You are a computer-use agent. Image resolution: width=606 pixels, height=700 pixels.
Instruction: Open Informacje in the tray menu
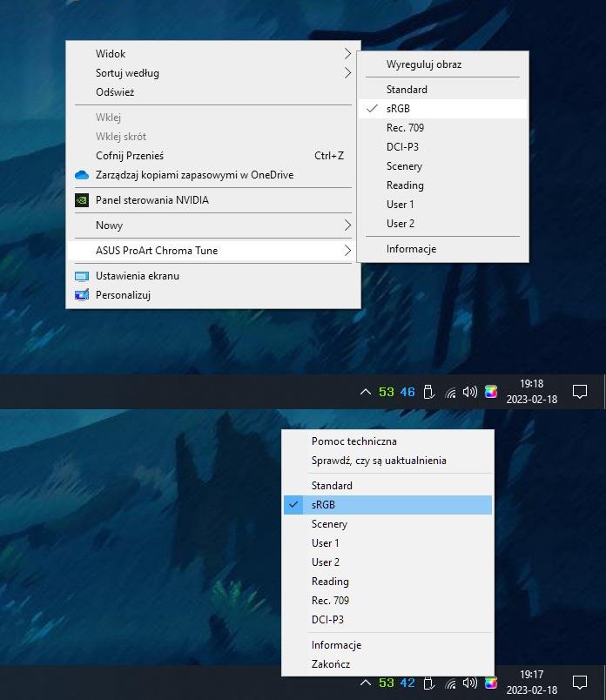pyautogui.click(x=387, y=645)
